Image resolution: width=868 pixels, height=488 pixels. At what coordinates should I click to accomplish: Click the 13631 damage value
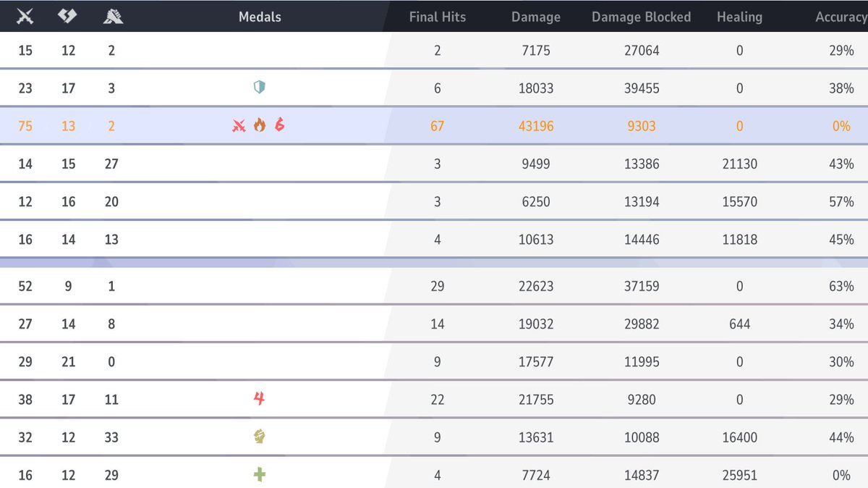536,437
